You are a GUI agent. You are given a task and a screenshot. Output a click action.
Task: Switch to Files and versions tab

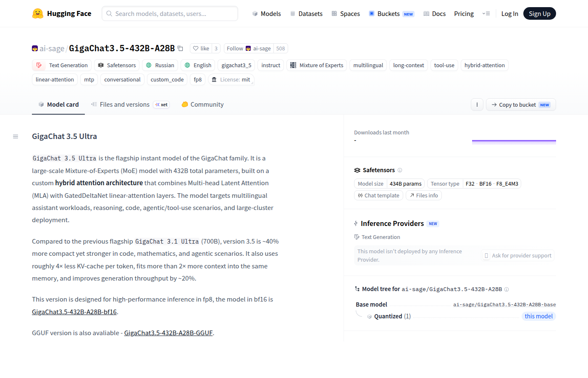coord(130,105)
